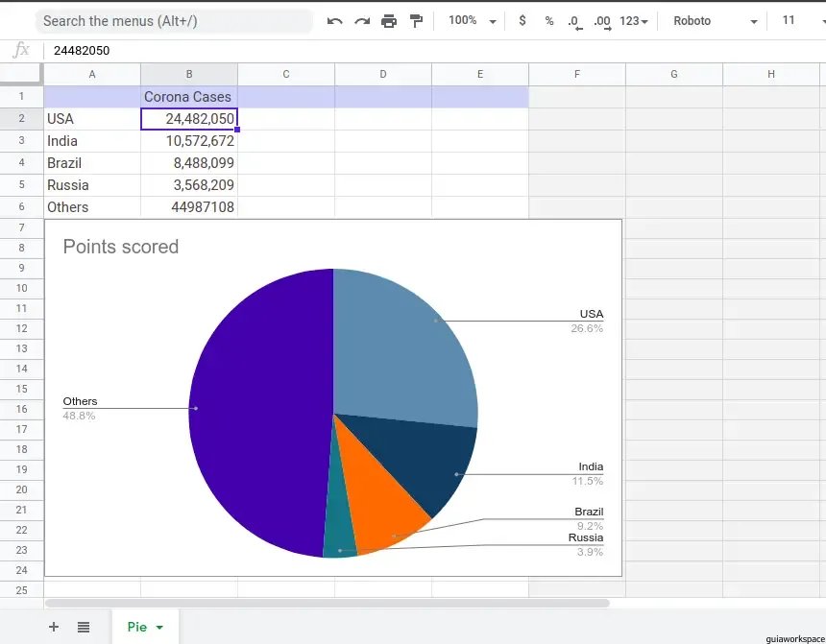This screenshot has width=826, height=644.
Task: Open the All Sheets list icon
Action: click(84, 627)
